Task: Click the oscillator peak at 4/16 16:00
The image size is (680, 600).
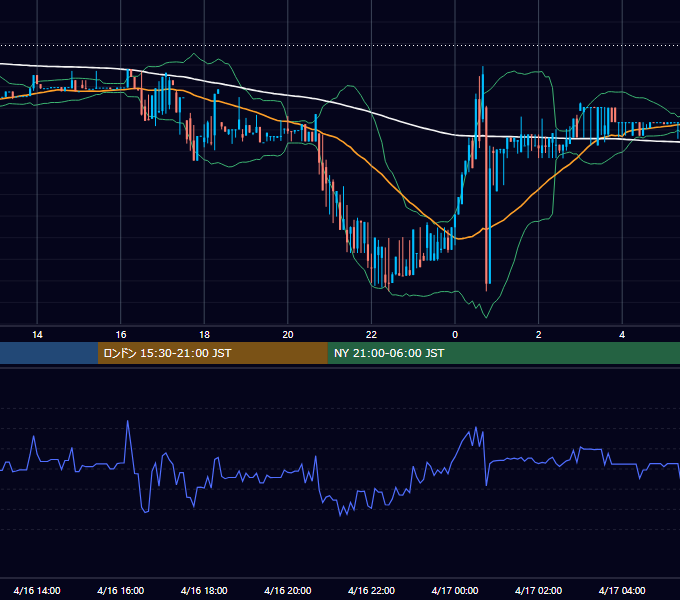Action: coord(128,421)
